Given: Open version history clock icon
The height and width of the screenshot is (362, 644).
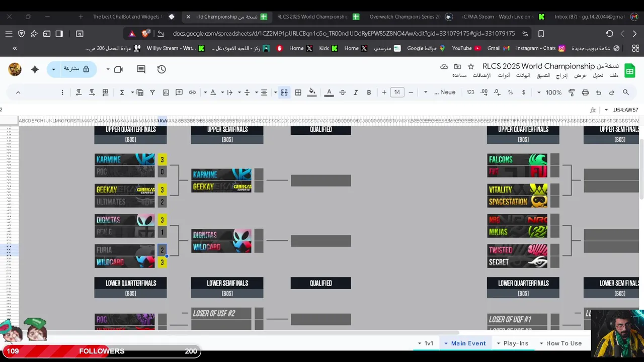Looking at the screenshot, I should click(162, 69).
